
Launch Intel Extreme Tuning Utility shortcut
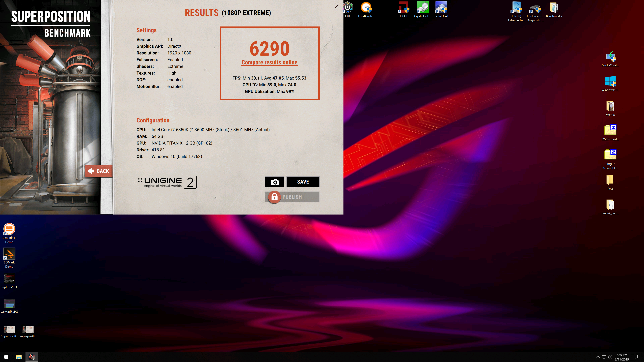pyautogui.click(x=516, y=11)
